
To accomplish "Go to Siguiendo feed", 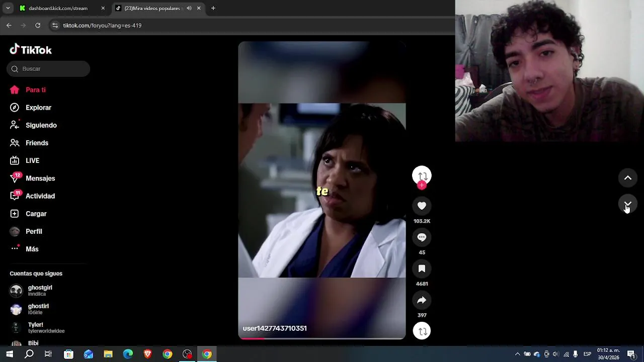I will [x=33, y=125].
